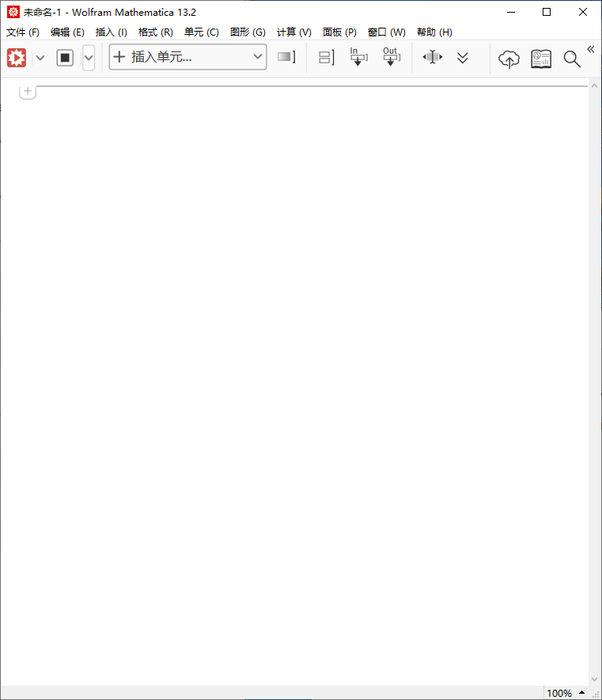Close the Mathematica window
This screenshot has width=602, height=700.
click(x=583, y=12)
